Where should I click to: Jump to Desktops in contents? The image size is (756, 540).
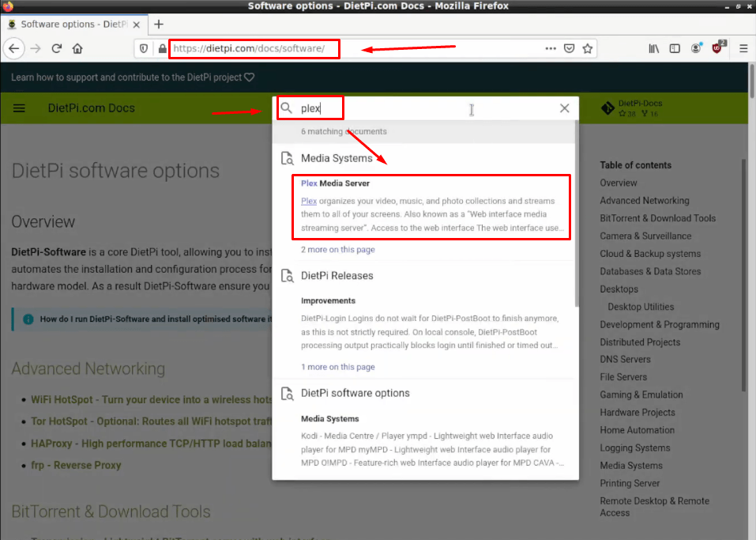tap(619, 289)
